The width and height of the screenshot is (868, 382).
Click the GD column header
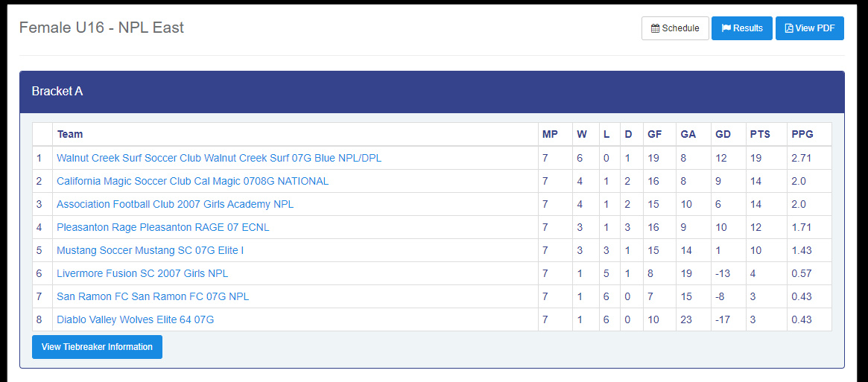pyautogui.click(x=723, y=134)
